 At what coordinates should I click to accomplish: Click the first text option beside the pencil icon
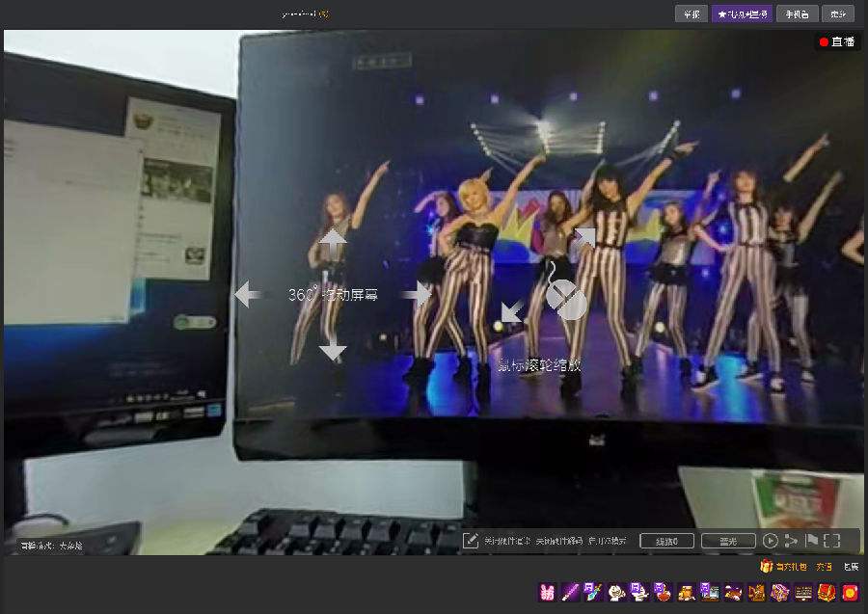[507, 541]
